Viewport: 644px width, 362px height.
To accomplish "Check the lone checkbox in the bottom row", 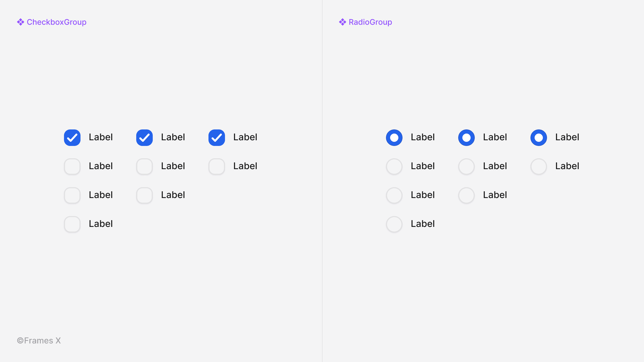I will pyautogui.click(x=72, y=224).
